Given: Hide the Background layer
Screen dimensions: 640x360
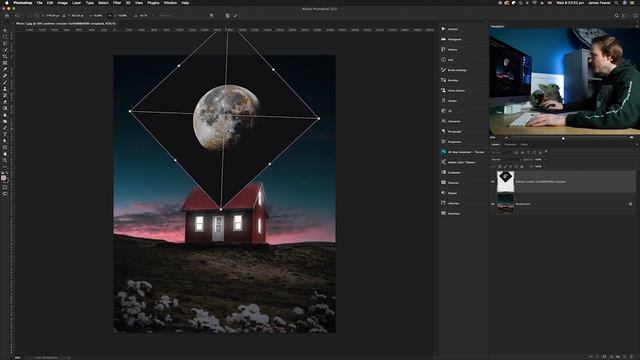Looking at the screenshot, I should click(493, 204).
